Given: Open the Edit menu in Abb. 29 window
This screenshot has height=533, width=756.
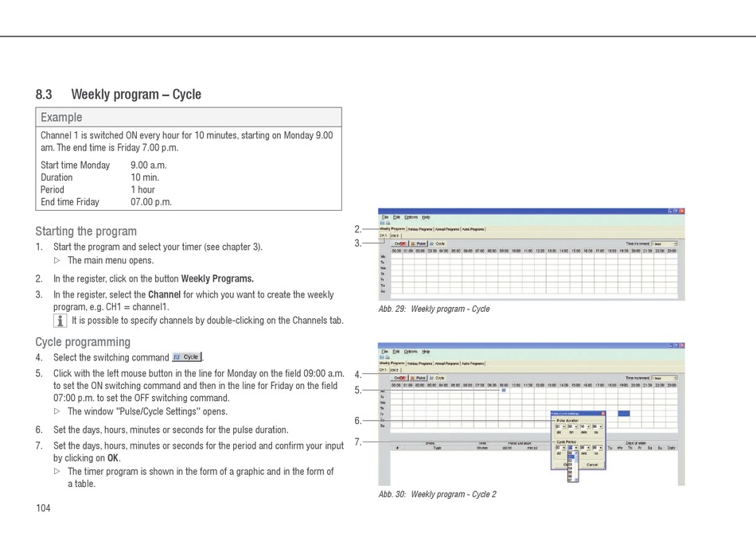Looking at the screenshot, I should [x=396, y=217].
